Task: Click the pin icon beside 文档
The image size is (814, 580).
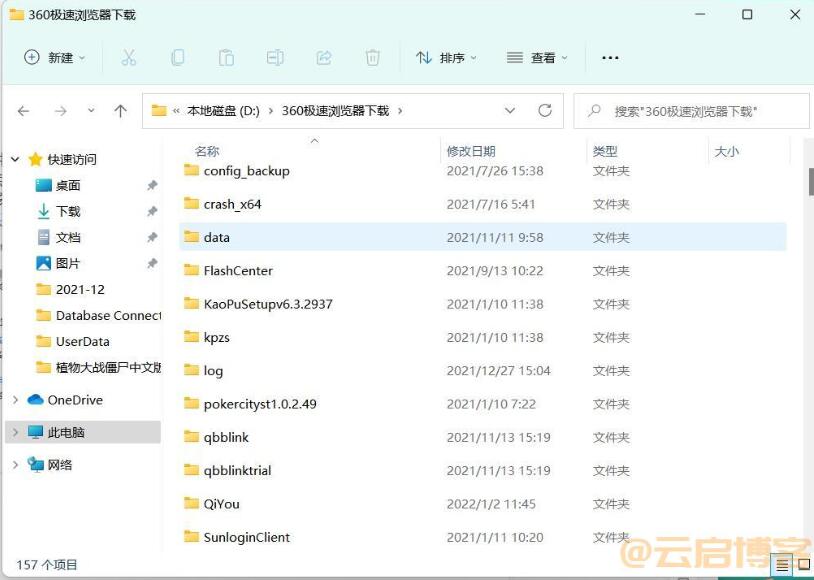Action: tap(152, 237)
